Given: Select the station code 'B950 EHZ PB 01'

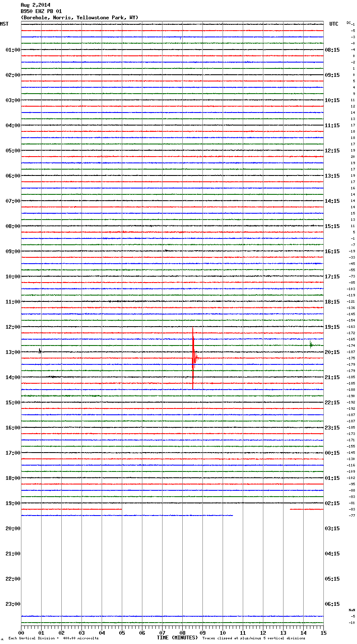Looking at the screenshot, I should (41, 11).
